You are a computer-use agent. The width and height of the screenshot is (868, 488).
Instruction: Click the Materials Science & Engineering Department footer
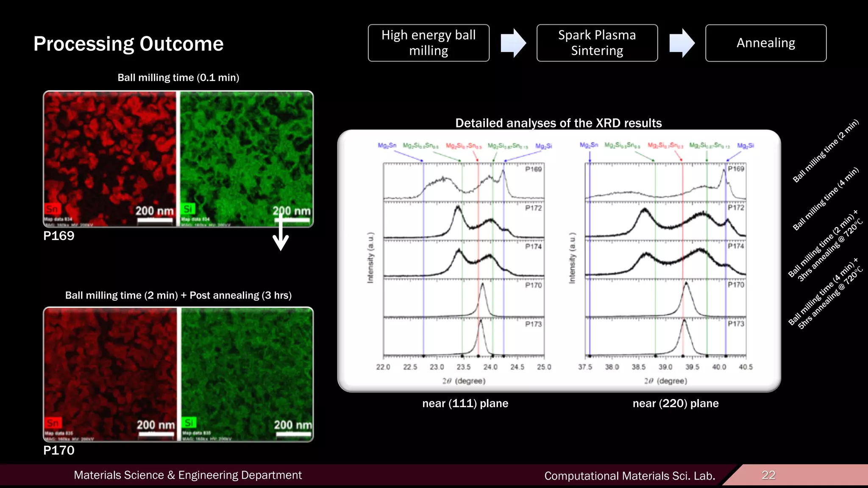[x=188, y=475]
